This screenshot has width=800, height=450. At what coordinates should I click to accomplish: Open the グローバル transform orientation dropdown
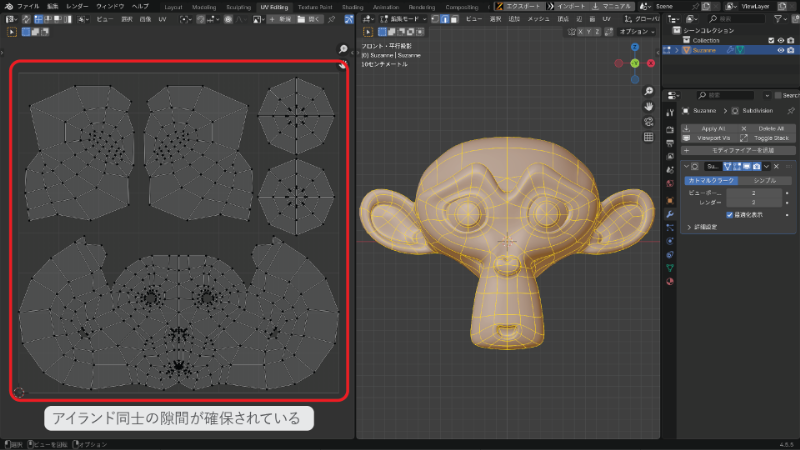point(642,19)
